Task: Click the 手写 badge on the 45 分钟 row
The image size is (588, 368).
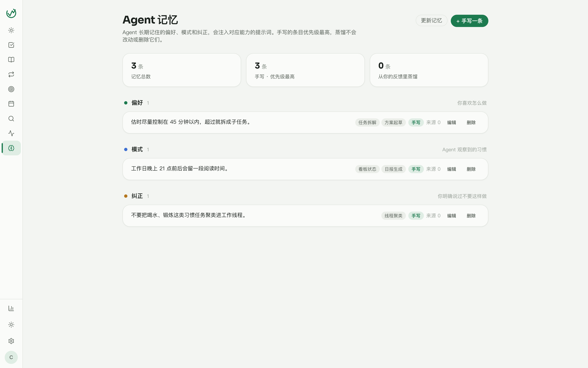Action: click(416, 122)
